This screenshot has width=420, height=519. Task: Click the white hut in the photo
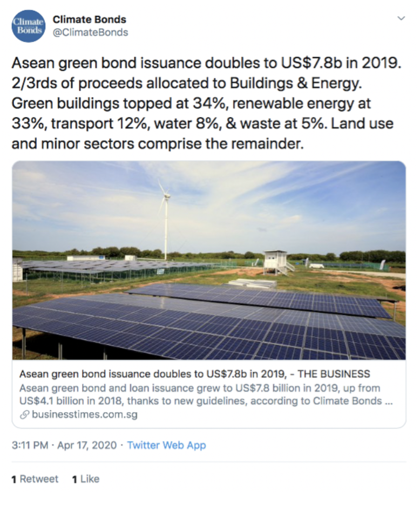coord(275,263)
